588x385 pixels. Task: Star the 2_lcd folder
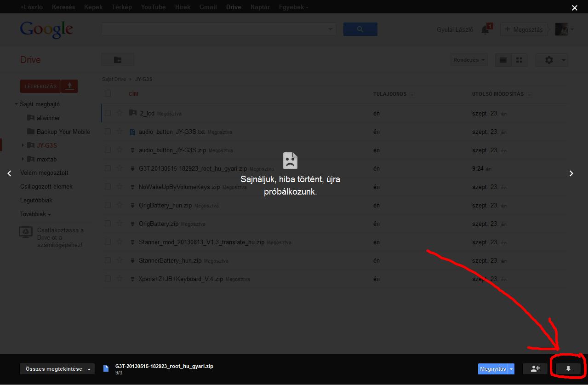coord(120,113)
